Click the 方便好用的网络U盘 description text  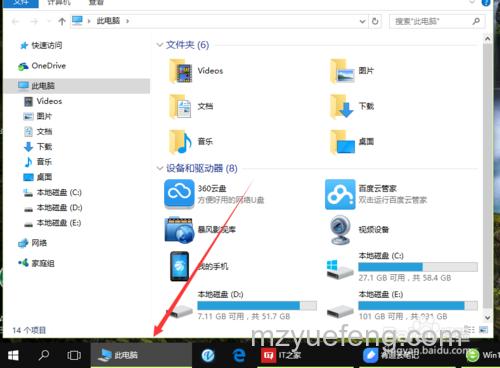[x=231, y=200]
